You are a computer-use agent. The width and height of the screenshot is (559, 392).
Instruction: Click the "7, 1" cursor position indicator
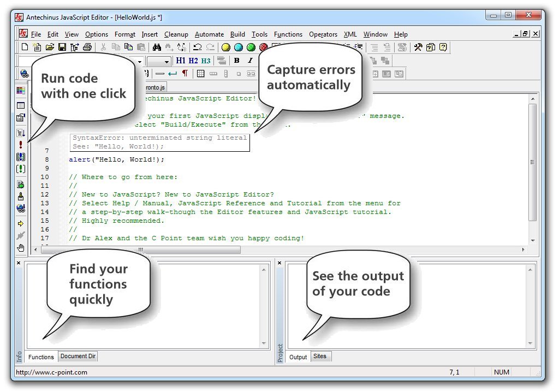pos(454,372)
